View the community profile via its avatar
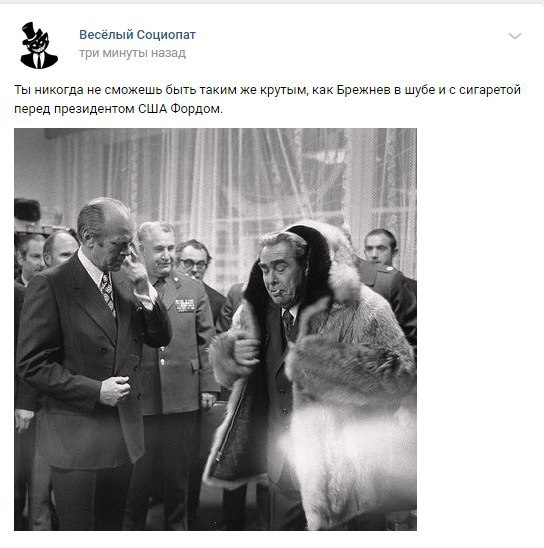 39,45
